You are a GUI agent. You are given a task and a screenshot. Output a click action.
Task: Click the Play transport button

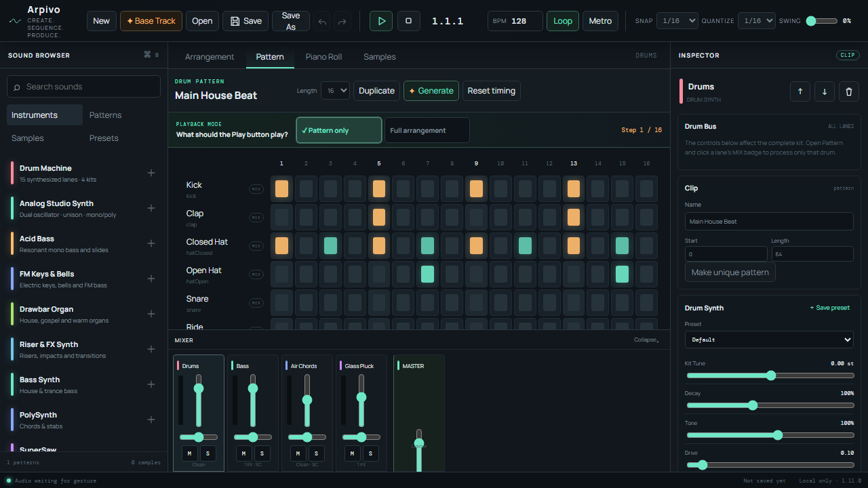point(381,21)
